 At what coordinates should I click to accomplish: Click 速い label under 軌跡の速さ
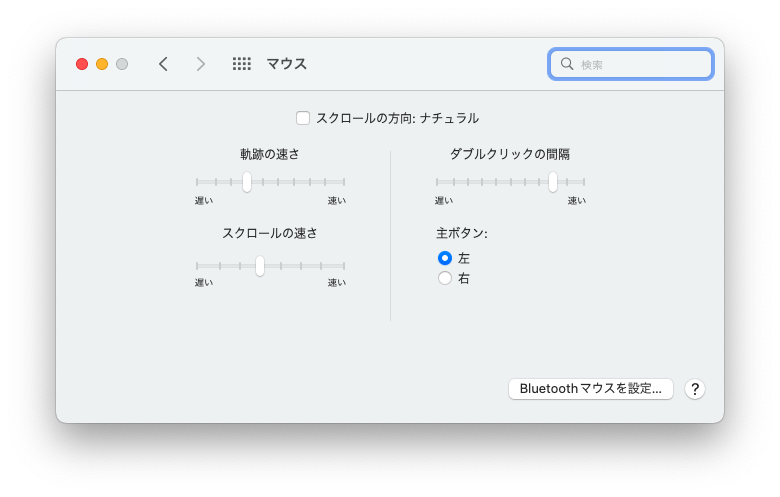337,200
